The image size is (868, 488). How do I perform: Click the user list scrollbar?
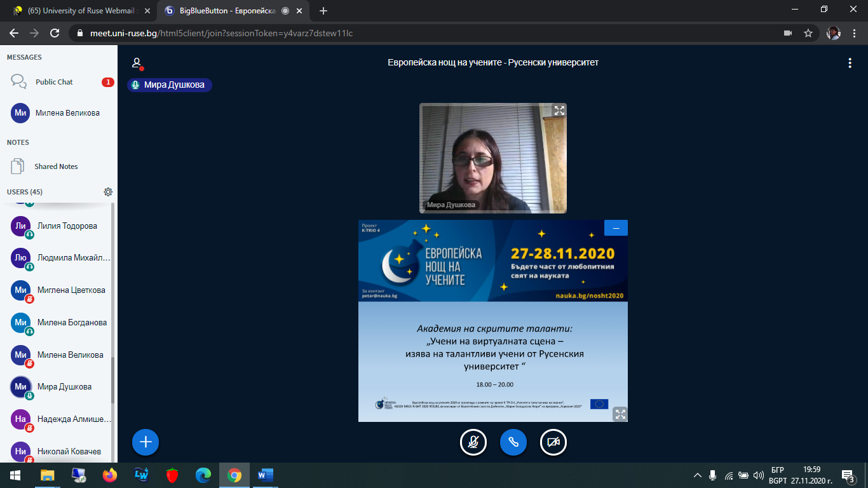click(x=113, y=381)
